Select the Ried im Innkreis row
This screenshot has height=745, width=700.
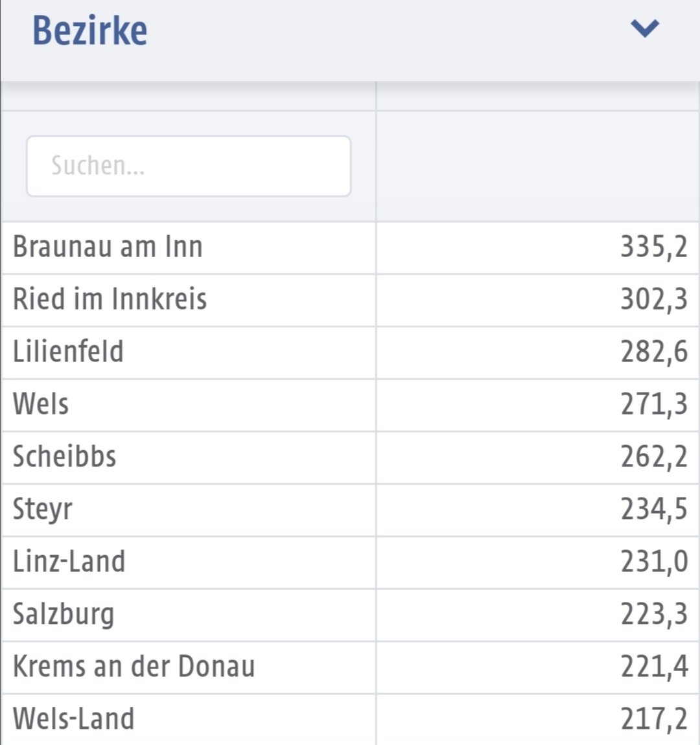click(x=350, y=300)
